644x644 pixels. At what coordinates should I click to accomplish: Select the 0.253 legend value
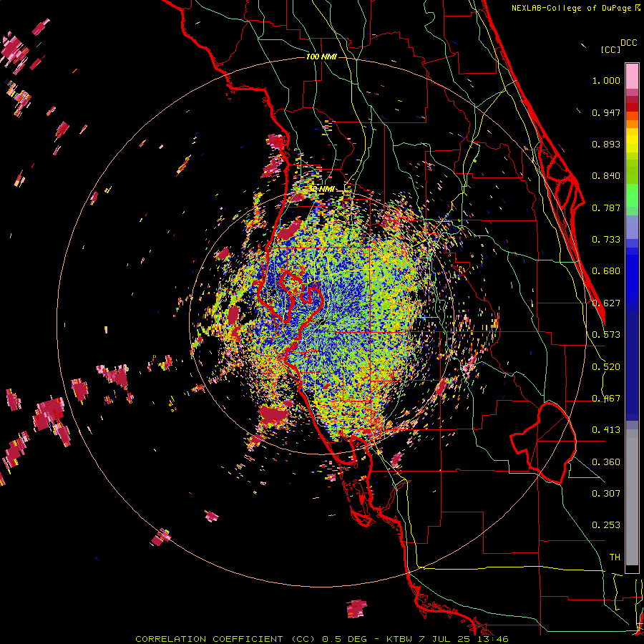point(606,525)
